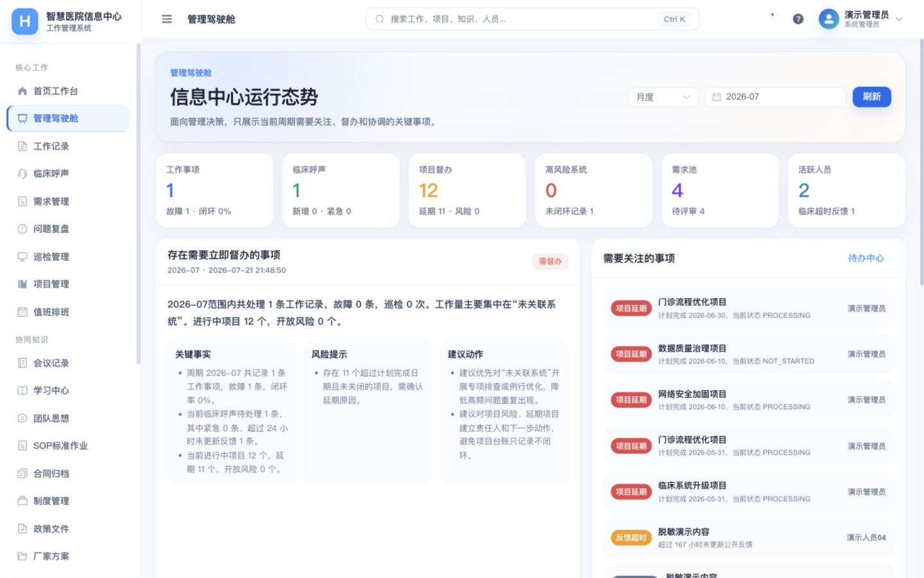Viewport: 924px width, 578px height.
Task: Open 临床系统升级项目 delayed item
Action: coord(748,492)
